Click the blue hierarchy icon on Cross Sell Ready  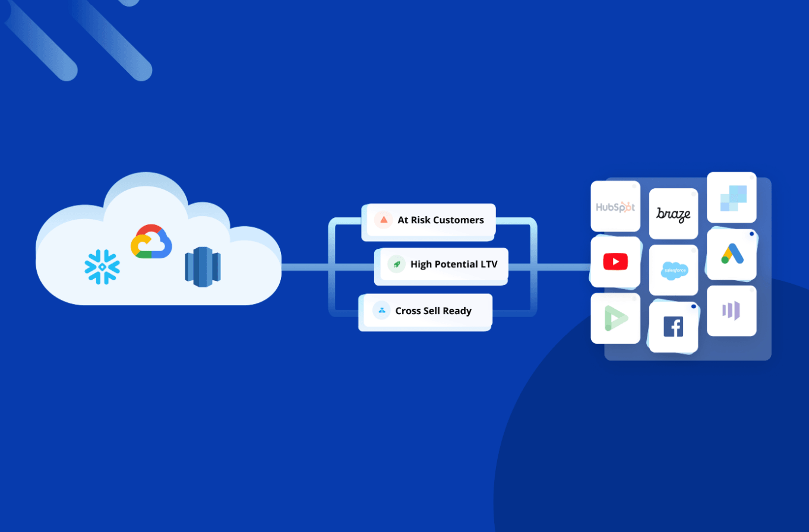(x=381, y=310)
